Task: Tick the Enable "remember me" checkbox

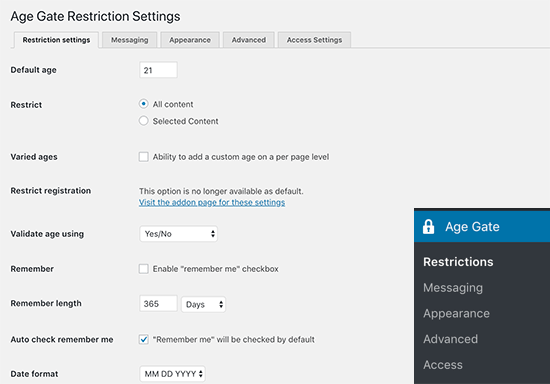Action: pyautogui.click(x=143, y=269)
